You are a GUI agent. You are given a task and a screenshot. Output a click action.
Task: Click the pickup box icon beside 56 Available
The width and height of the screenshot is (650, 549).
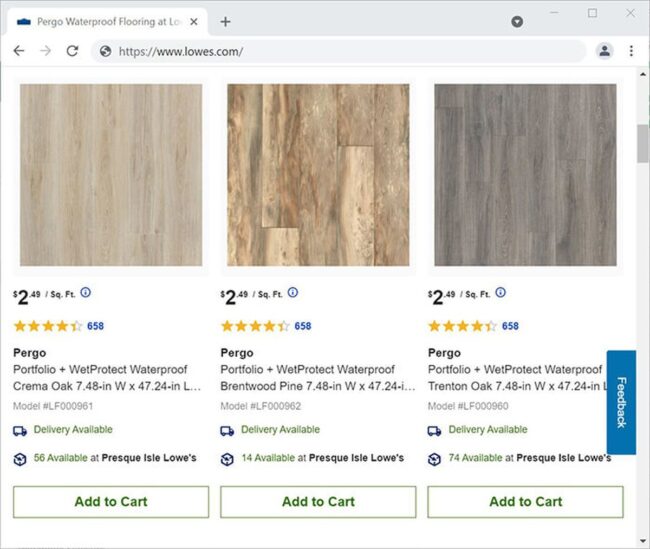click(20, 459)
